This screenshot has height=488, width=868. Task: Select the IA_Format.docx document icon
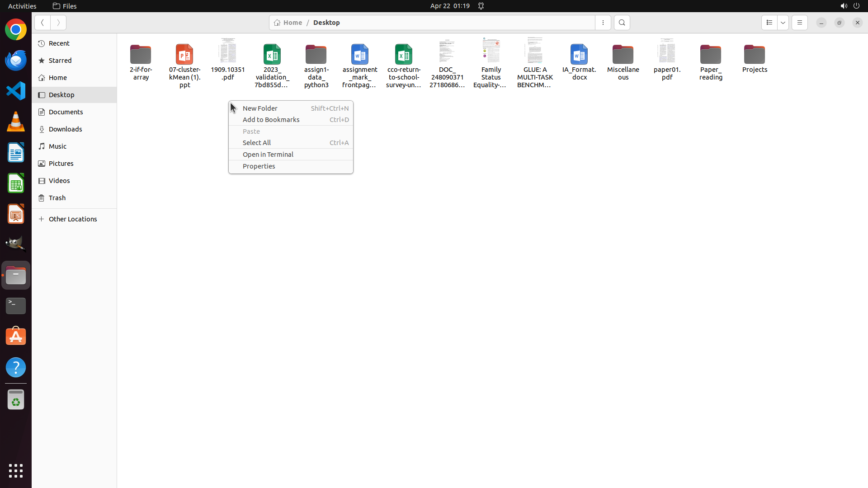(x=579, y=55)
